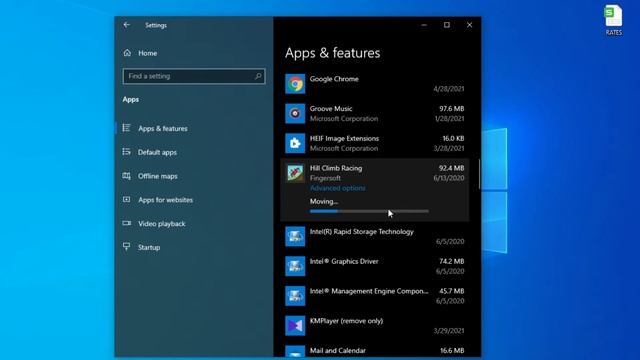Image resolution: width=640 pixels, height=360 pixels.
Task: Click the 16.0 KB size value
Action: click(x=453, y=139)
